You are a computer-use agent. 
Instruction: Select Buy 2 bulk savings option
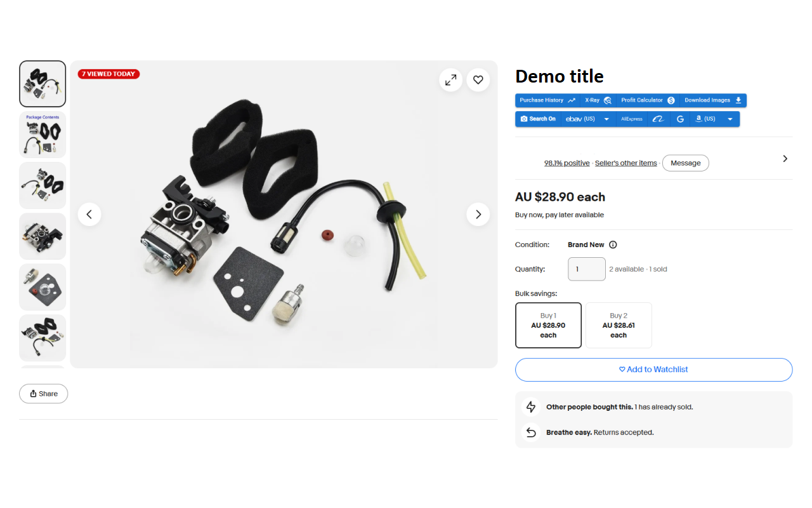tap(619, 325)
